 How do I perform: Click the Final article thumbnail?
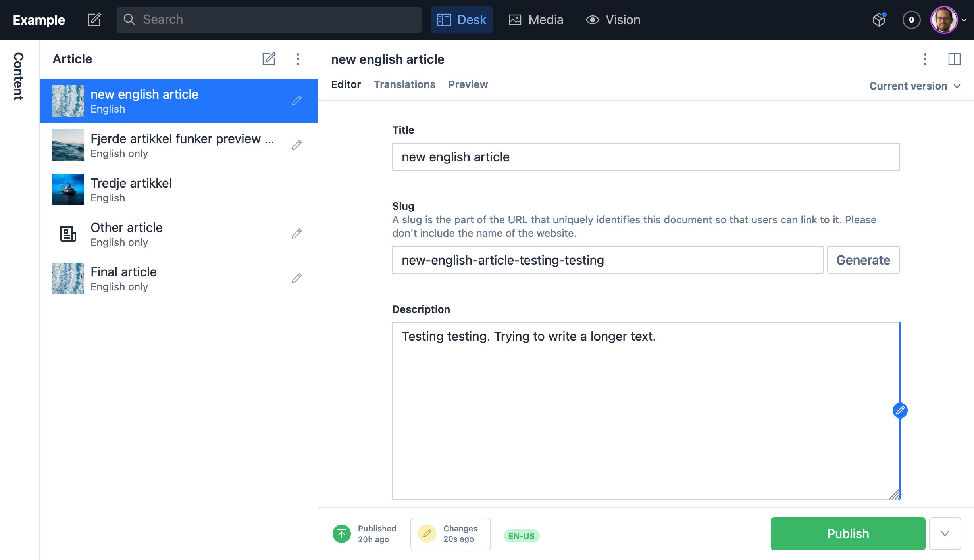[68, 278]
